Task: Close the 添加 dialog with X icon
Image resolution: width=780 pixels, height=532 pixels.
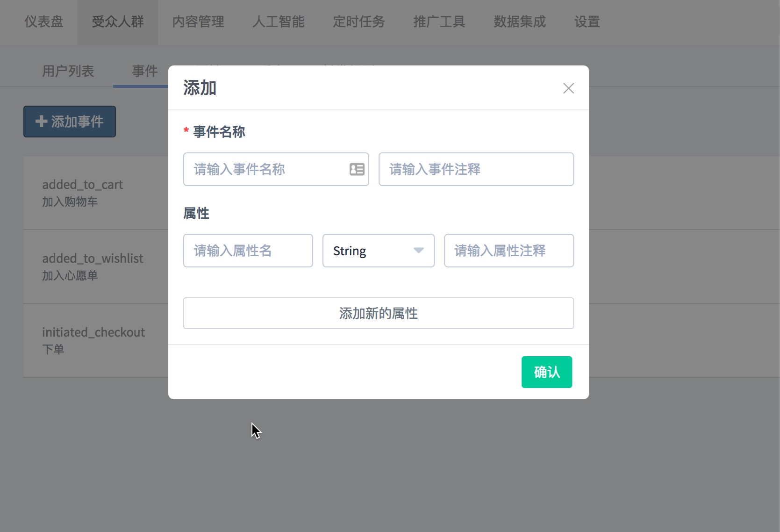Action: pos(568,88)
